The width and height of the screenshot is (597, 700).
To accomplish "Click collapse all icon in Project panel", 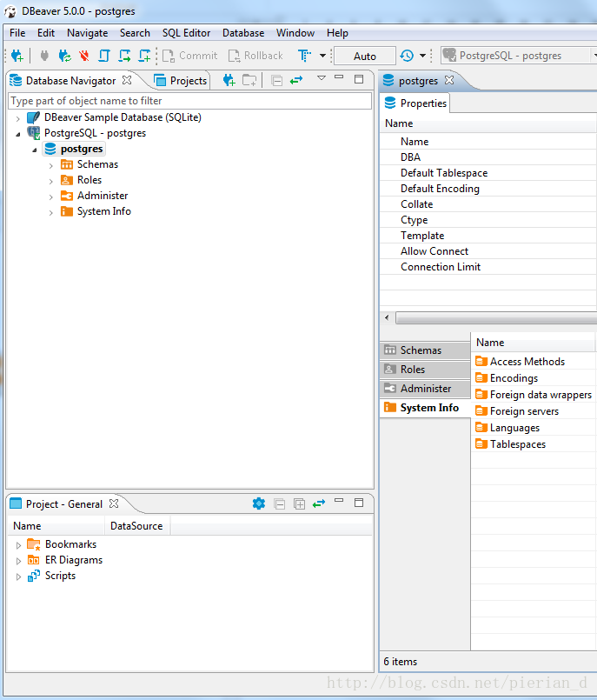I will (279, 504).
